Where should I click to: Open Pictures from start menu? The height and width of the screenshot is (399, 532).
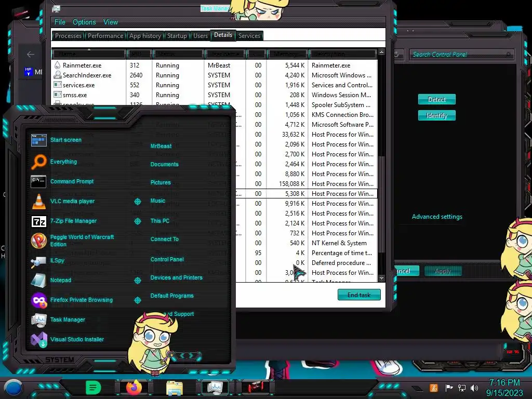coord(161,182)
